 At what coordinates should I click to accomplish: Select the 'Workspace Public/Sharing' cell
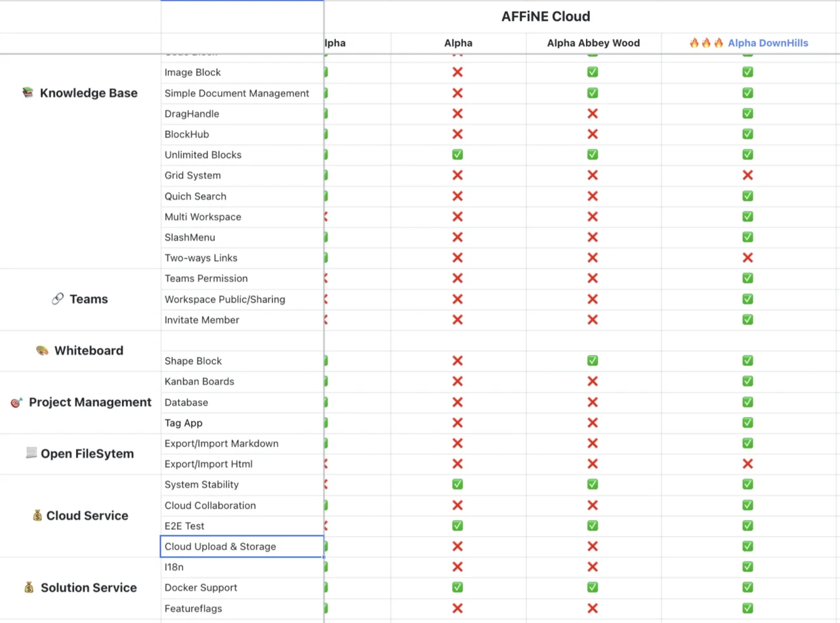coord(242,299)
